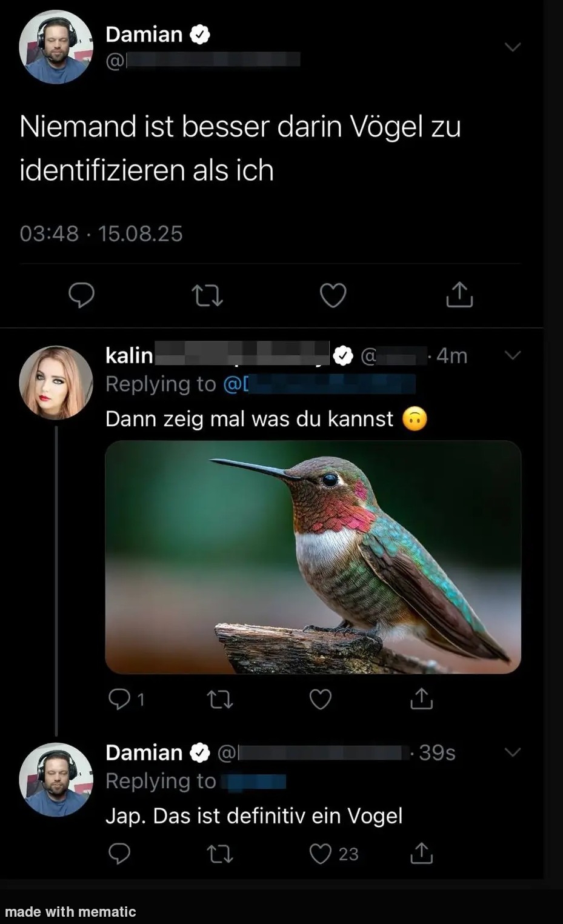This screenshot has height=924, width=563.
Task: Retweet Damian's 'definitiv ein Vogel' reply
Action: 220,854
